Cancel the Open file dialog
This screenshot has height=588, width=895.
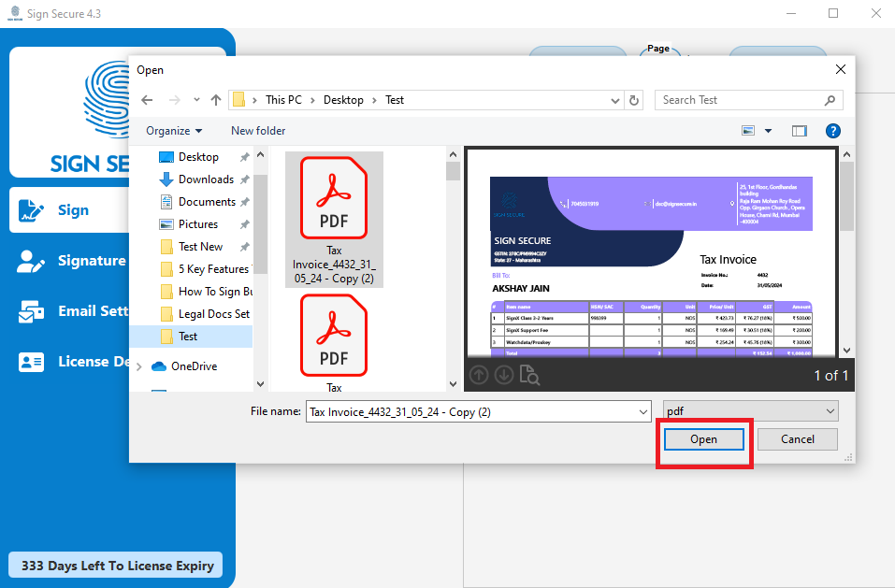[x=798, y=439]
